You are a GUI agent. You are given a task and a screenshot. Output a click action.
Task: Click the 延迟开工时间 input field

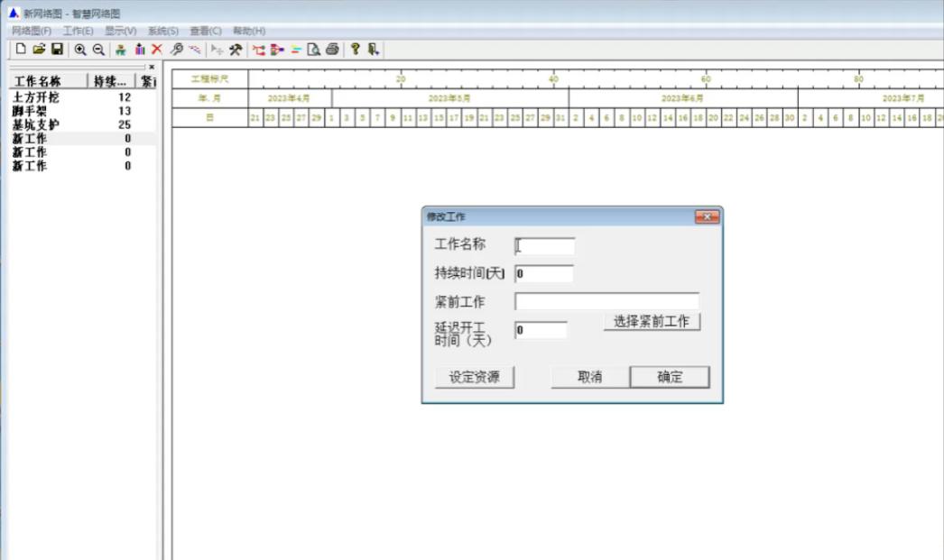[541, 330]
